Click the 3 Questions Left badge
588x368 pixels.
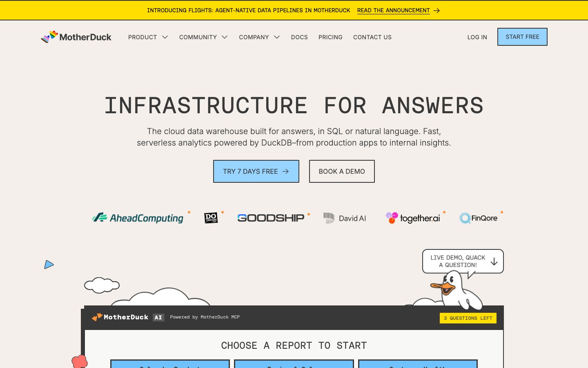[x=468, y=318]
